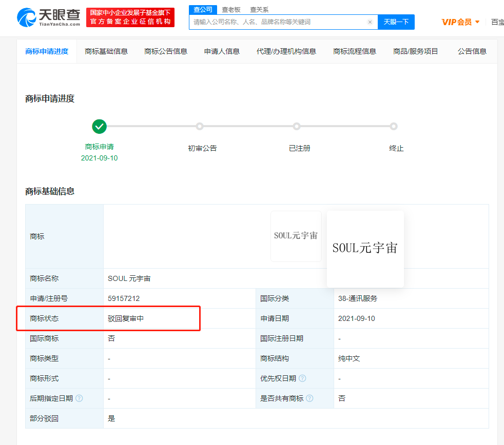Click the small SOUL元宇宙 trademark thumbnail

coord(296,236)
